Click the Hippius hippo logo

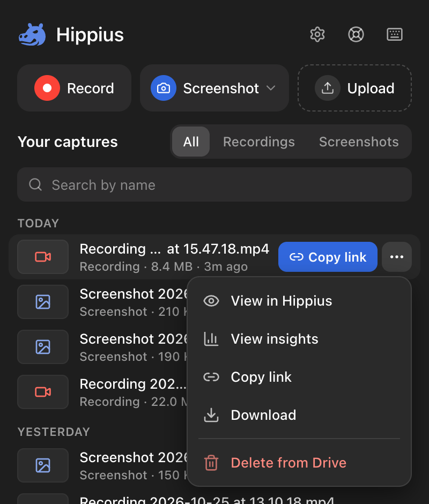point(32,35)
